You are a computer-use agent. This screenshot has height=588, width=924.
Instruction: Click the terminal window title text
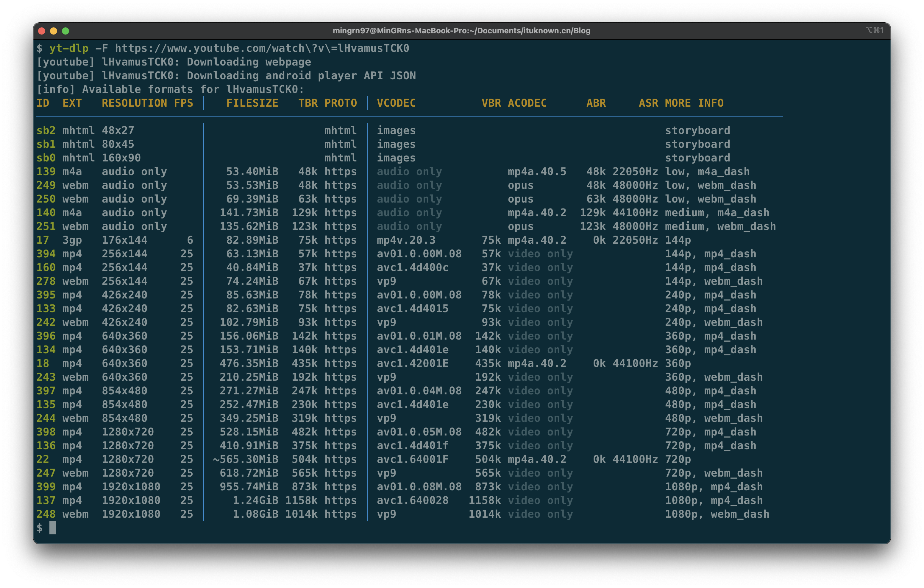461,31
